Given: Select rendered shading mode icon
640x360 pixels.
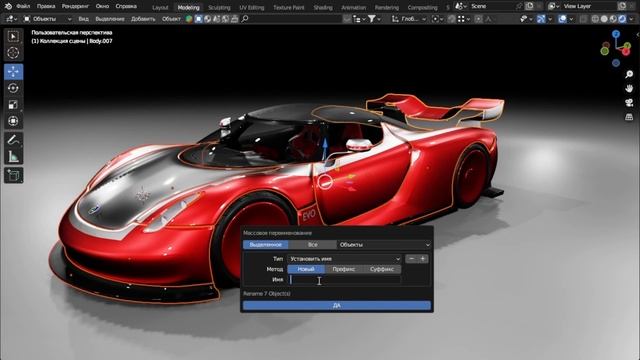Looking at the screenshot, I should coord(622,19).
